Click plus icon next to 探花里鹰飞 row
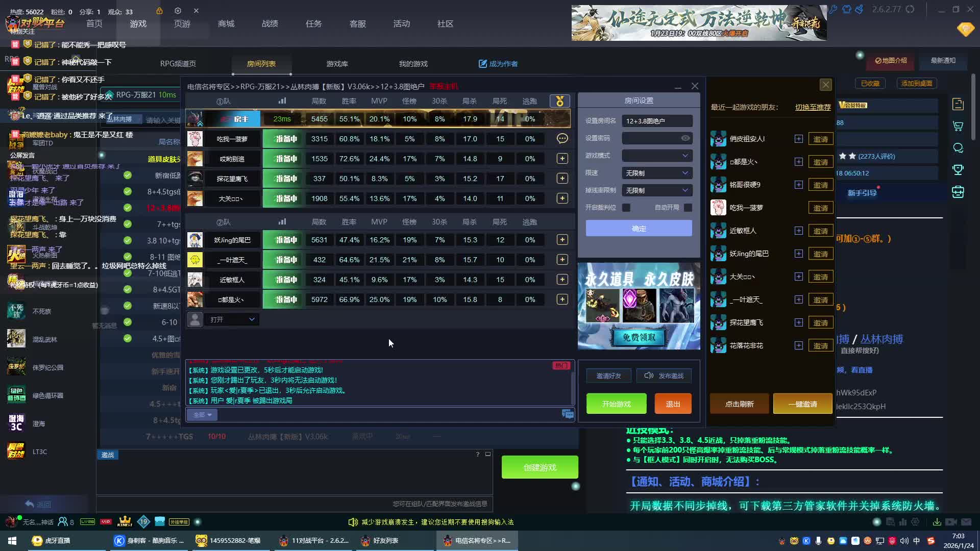Image resolution: width=980 pixels, height=551 pixels. click(x=562, y=179)
